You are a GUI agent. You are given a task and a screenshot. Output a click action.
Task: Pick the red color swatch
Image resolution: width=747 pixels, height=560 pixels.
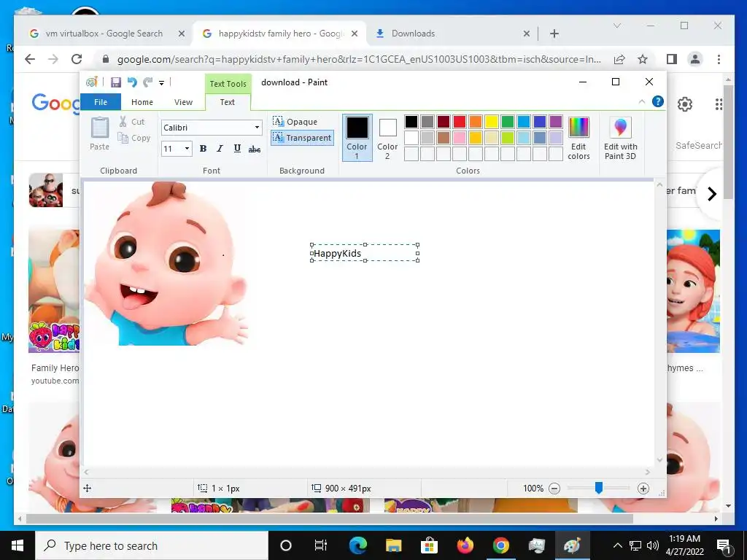[460, 122]
